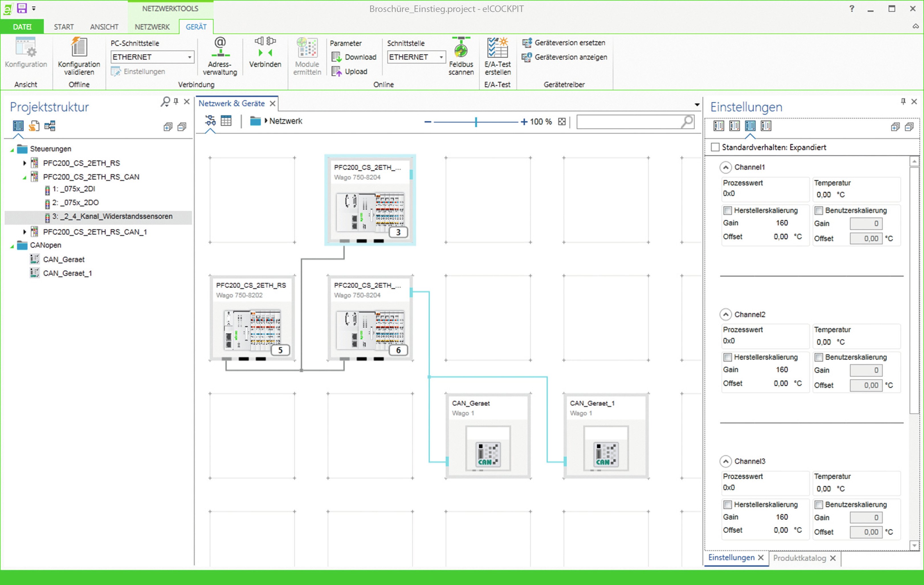Enable Channel1 Benutzerskalierung checkbox

[x=819, y=210]
